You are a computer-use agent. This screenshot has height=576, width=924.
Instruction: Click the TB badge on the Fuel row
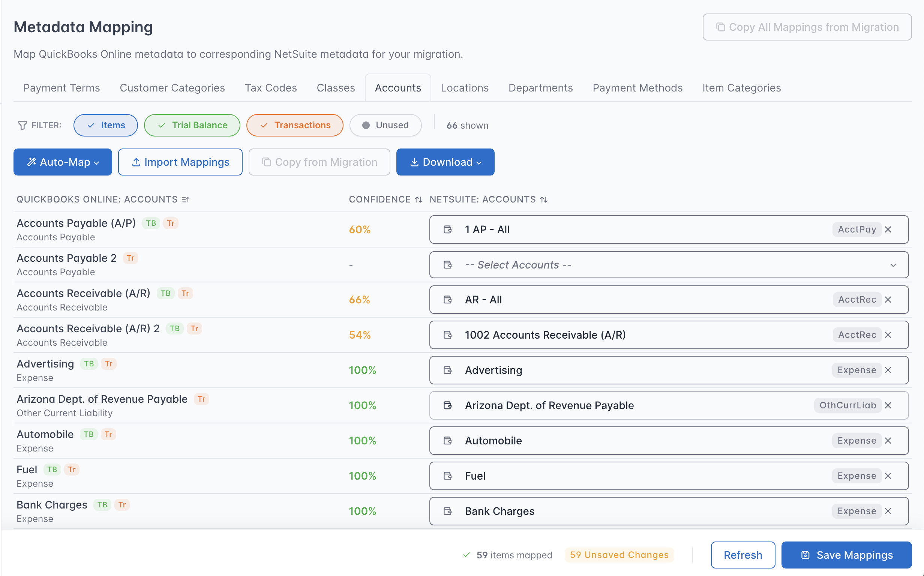click(52, 470)
